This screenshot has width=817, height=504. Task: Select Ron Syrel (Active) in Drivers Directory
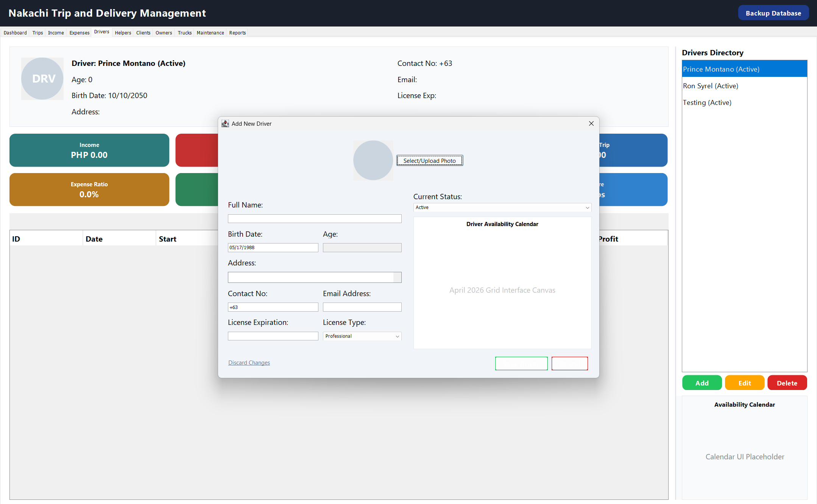click(x=744, y=86)
